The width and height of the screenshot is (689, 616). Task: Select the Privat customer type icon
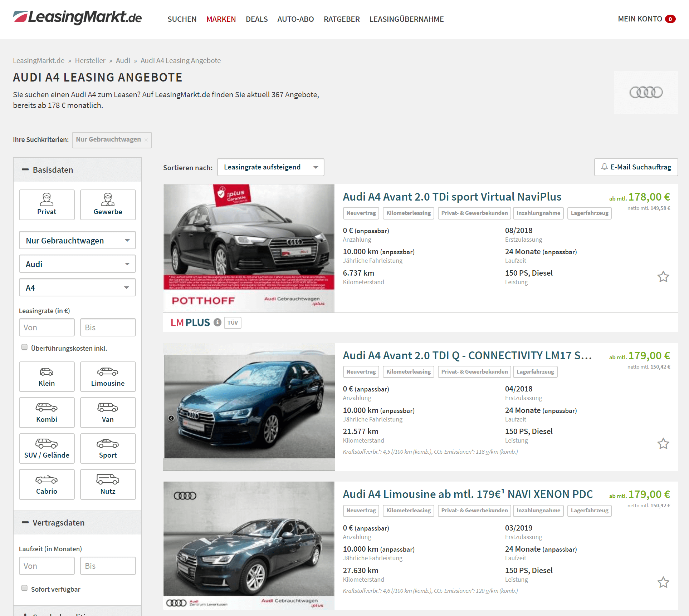47,204
